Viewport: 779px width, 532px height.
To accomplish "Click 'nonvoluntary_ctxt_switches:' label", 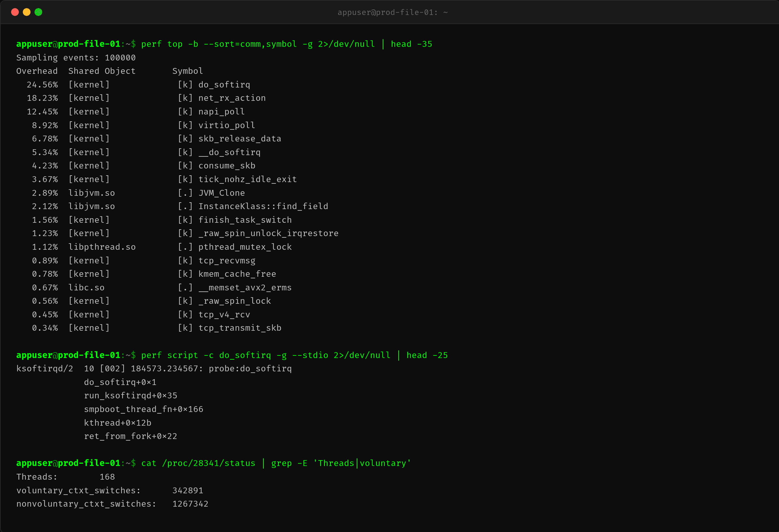I will (86, 504).
